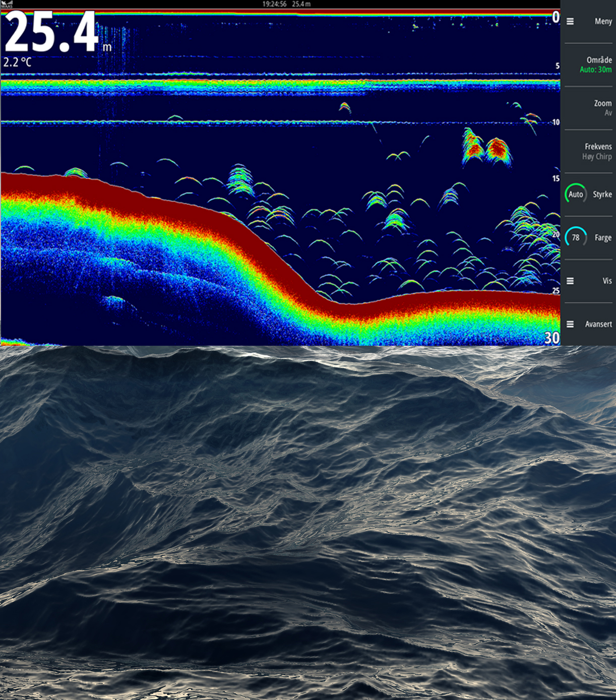
Task: Click the 15 m depth scale marker
Action: coord(556,178)
